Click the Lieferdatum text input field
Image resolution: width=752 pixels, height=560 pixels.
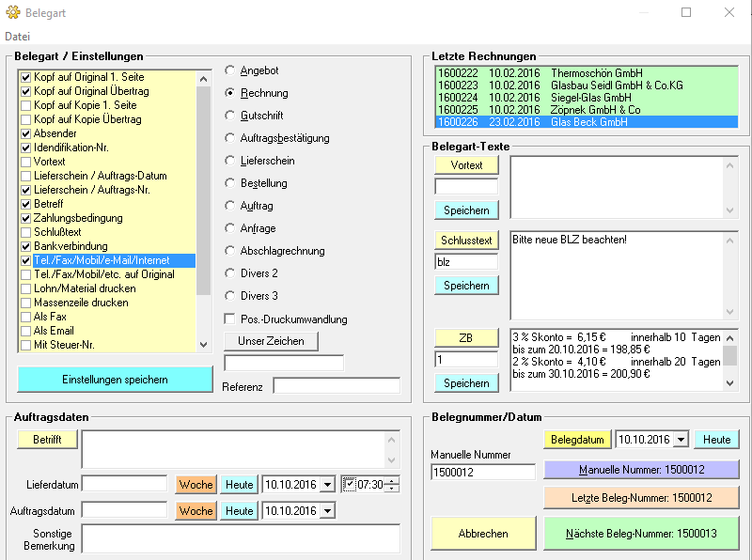tap(125, 483)
